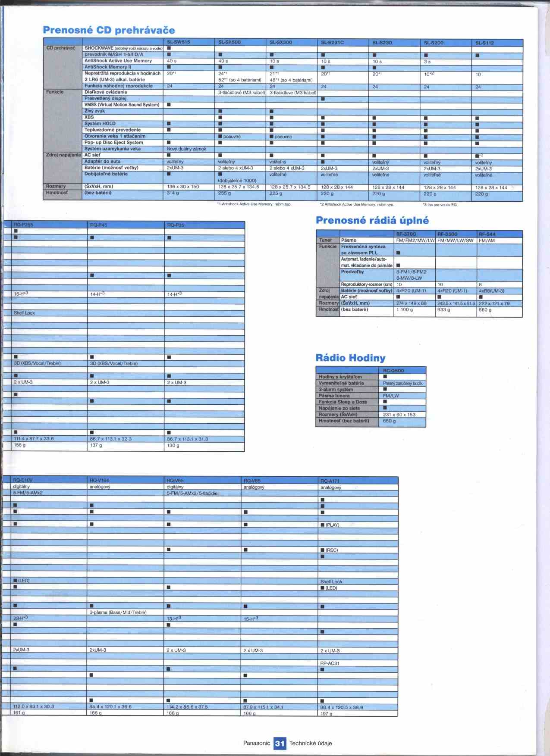Click the "1 100 g" weight cell
This screenshot has width=550, height=756.
pyautogui.click(x=405, y=309)
